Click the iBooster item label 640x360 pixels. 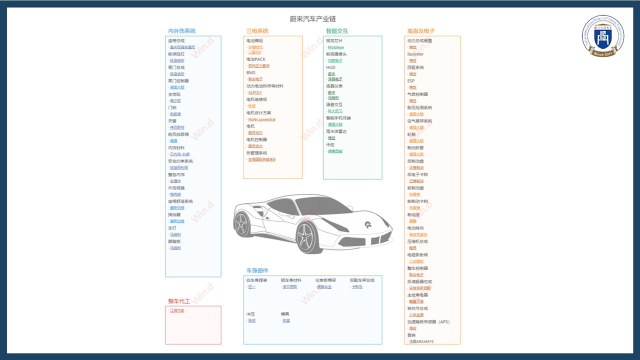coord(416,54)
